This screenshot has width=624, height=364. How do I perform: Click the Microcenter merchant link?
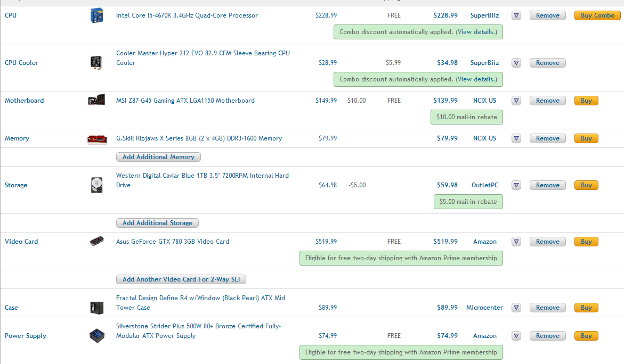point(485,308)
